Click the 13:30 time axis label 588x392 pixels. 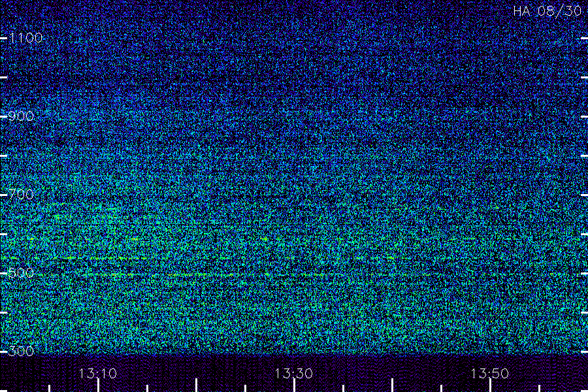click(293, 374)
